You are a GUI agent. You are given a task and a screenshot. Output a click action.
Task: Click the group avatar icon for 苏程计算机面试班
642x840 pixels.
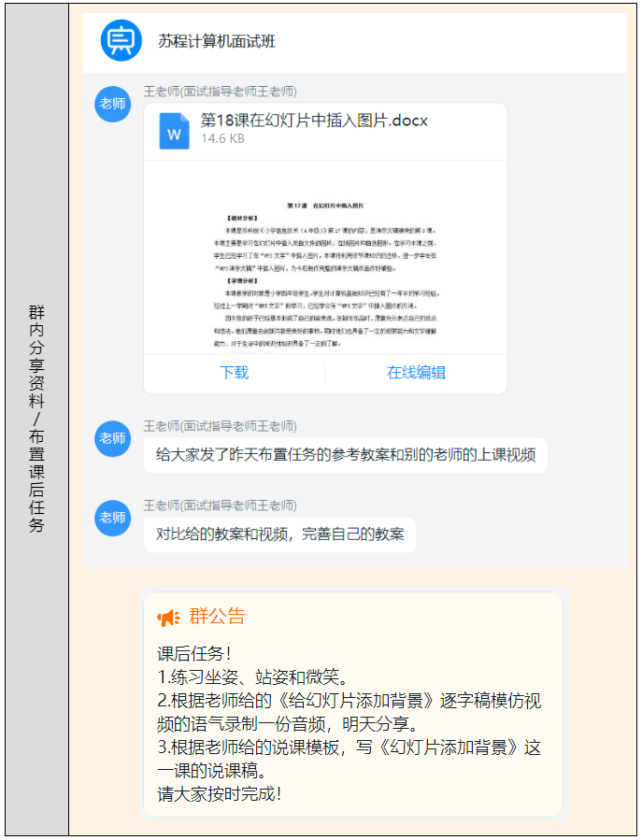pyautogui.click(x=121, y=41)
